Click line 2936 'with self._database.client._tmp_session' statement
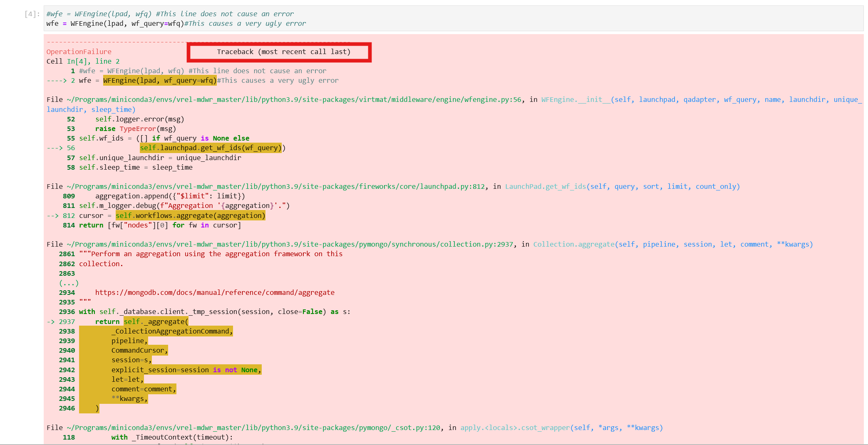This screenshot has width=868, height=445. tap(215, 311)
